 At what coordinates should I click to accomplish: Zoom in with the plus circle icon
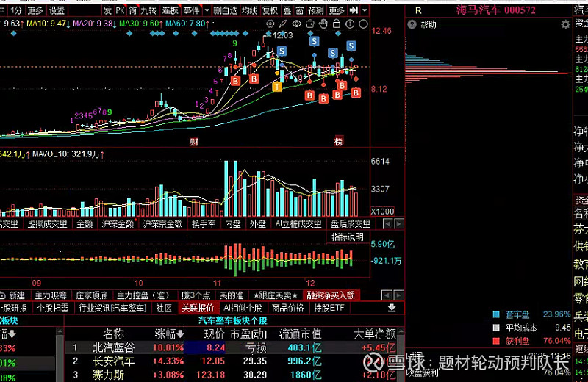pos(350,24)
